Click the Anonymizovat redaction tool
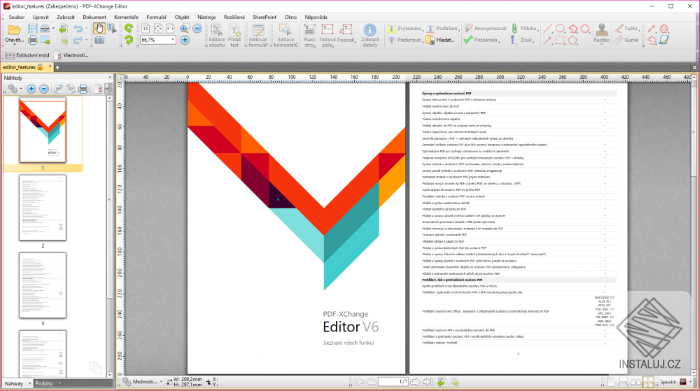 click(485, 29)
